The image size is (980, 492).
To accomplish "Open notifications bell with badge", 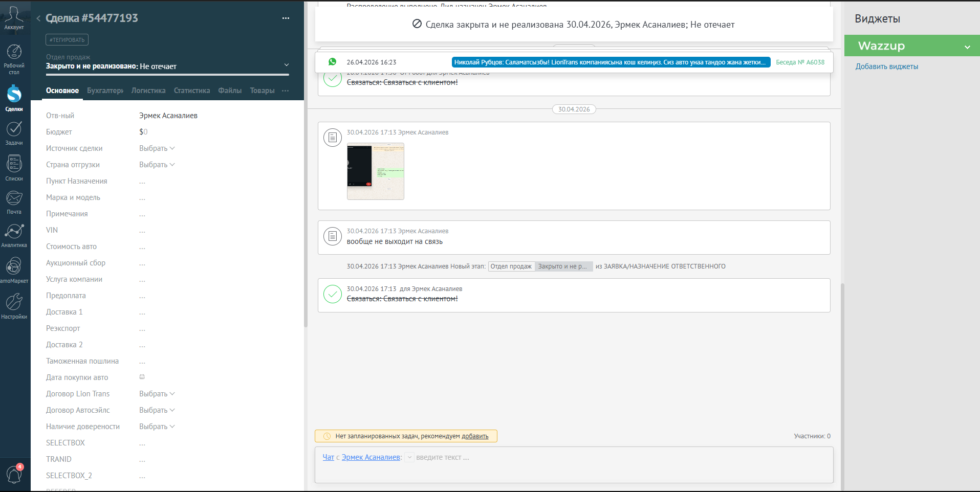I will [14, 474].
